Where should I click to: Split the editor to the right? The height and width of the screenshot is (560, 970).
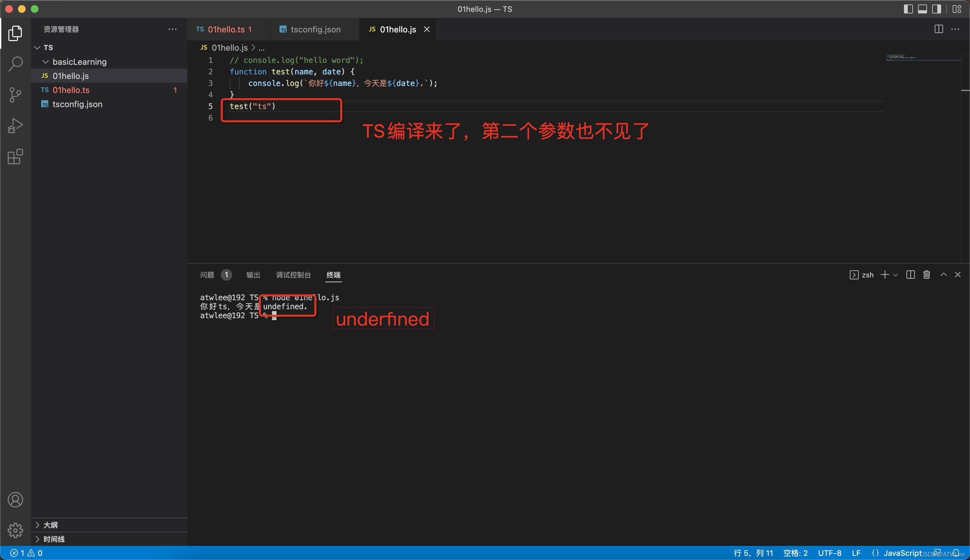tap(939, 29)
